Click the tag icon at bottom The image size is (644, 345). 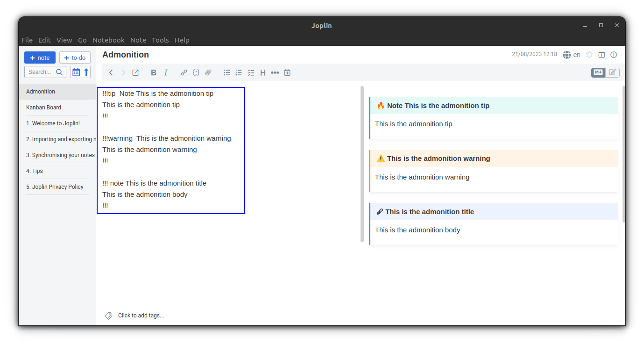click(108, 316)
